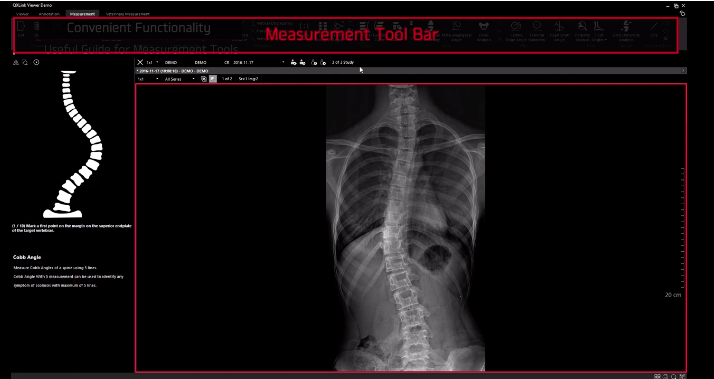The width and height of the screenshot is (714, 379).
Task: Click the spine X-ray image
Action: click(x=405, y=228)
